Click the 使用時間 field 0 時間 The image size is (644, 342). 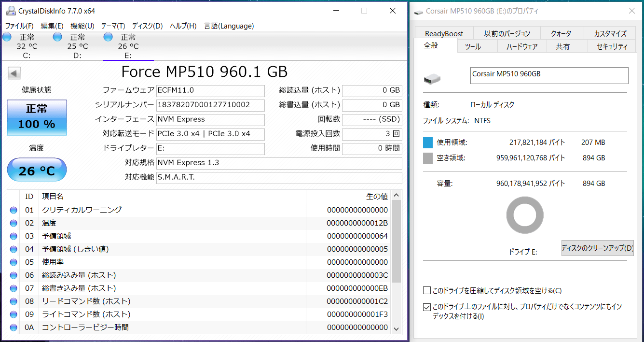tap(372, 148)
